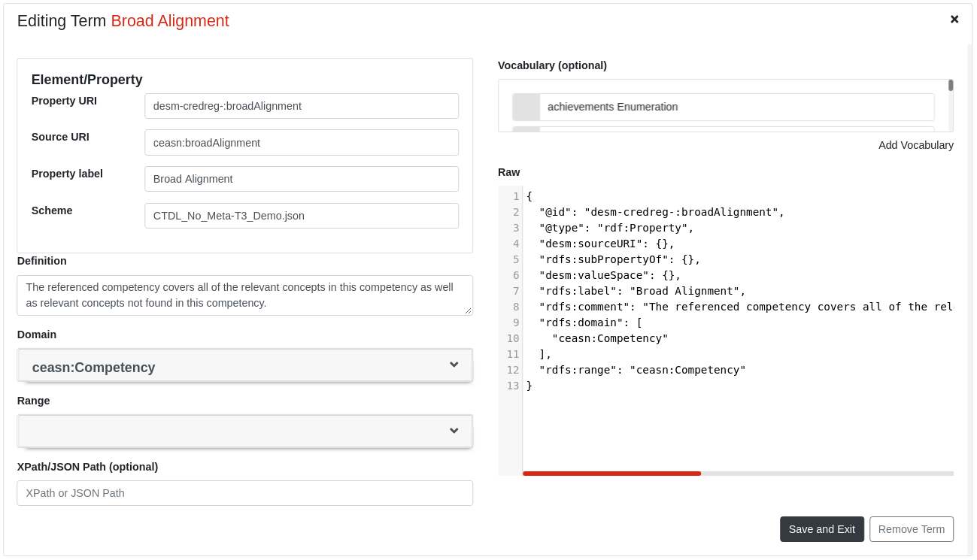Select the achievements Enumeration vocabulary item

(x=612, y=107)
